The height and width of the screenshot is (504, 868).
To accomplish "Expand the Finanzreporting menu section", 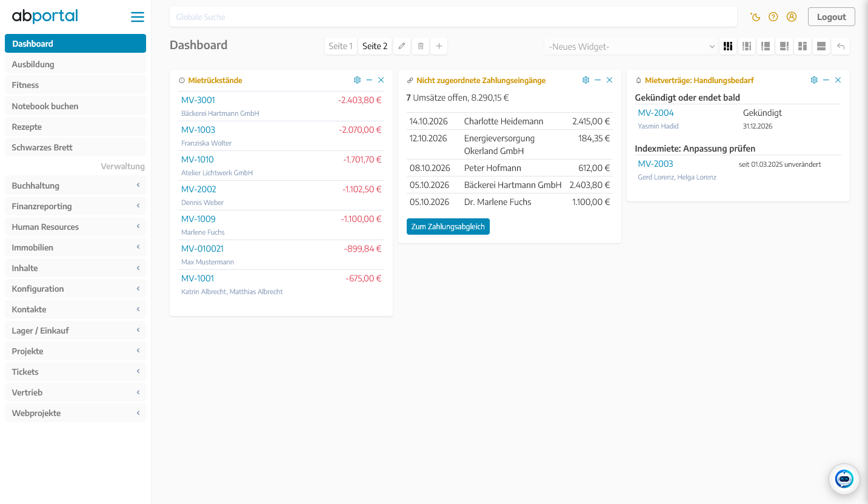I will click(75, 206).
